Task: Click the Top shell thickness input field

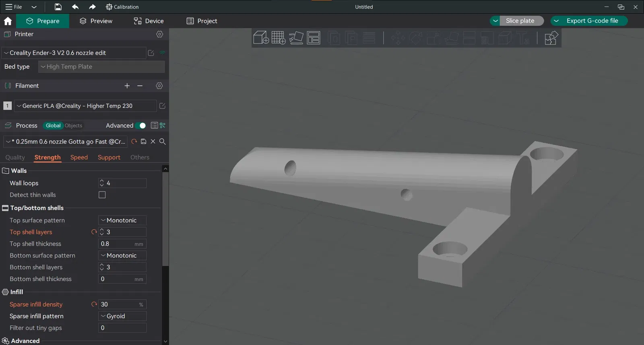Action: click(x=122, y=244)
